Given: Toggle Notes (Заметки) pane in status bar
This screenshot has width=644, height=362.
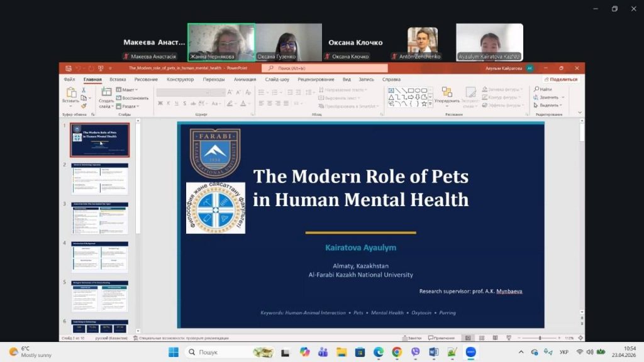Looking at the screenshot, I should [x=413, y=338].
